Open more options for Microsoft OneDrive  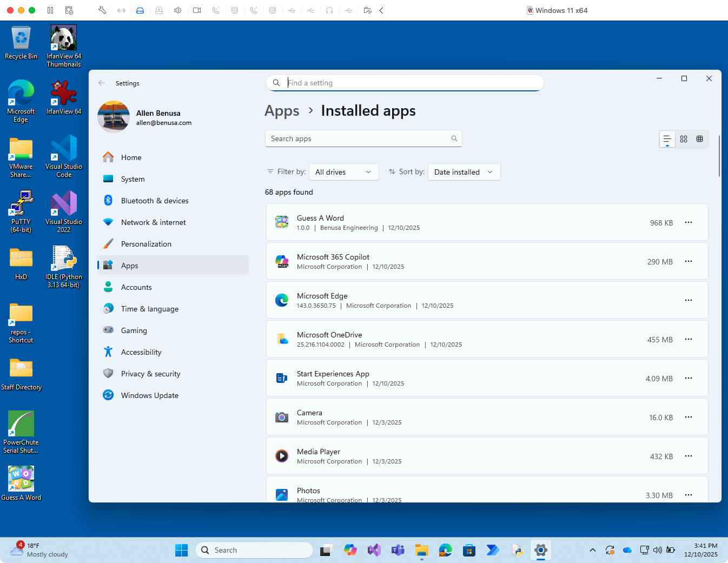(x=688, y=339)
